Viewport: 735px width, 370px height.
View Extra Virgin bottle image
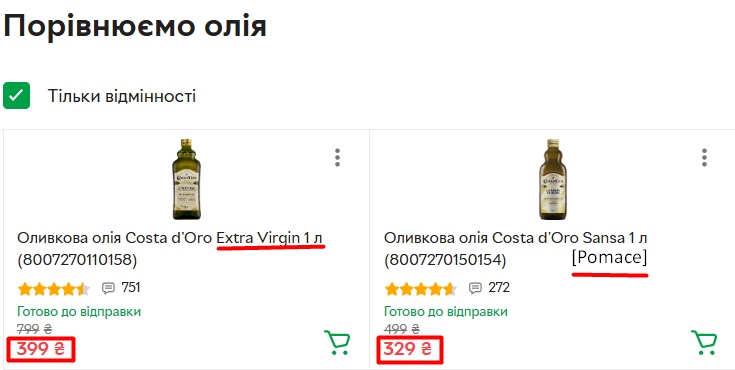pyautogui.click(x=187, y=179)
